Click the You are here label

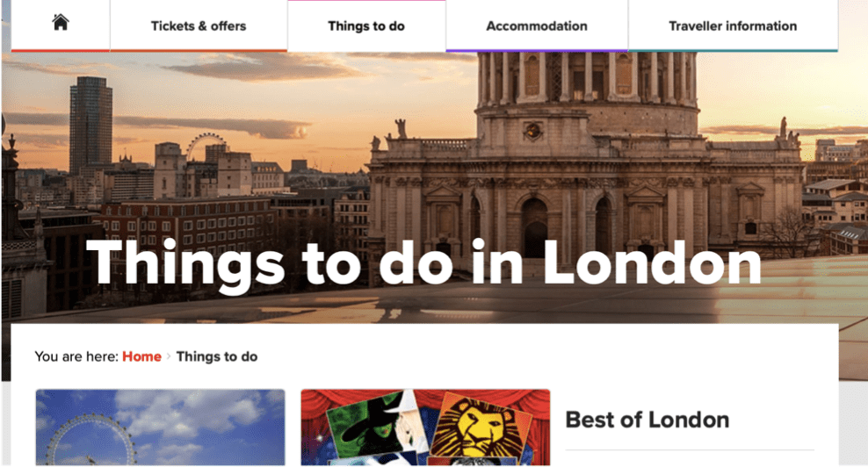point(76,356)
